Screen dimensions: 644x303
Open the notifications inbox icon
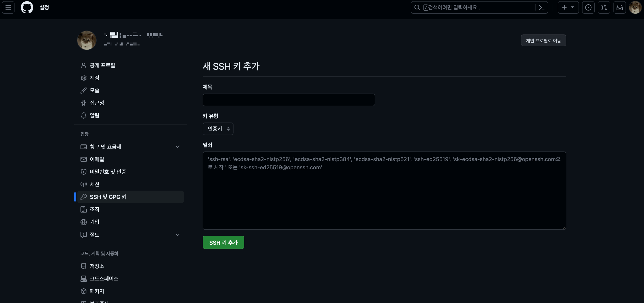click(619, 8)
